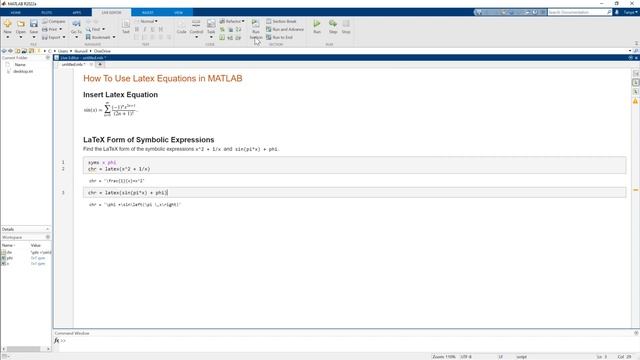This screenshot has width=640, height=360.
Task: Click the Refactor icon
Action: [222, 21]
